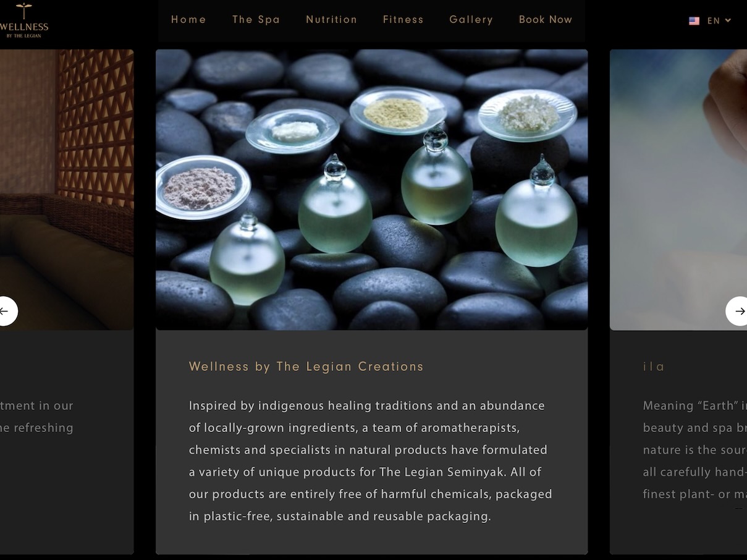Image resolution: width=747 pixels, height=560 pixels.
Task: Click the Legian Creations description paragraph
Action: (x=371, y=461)
